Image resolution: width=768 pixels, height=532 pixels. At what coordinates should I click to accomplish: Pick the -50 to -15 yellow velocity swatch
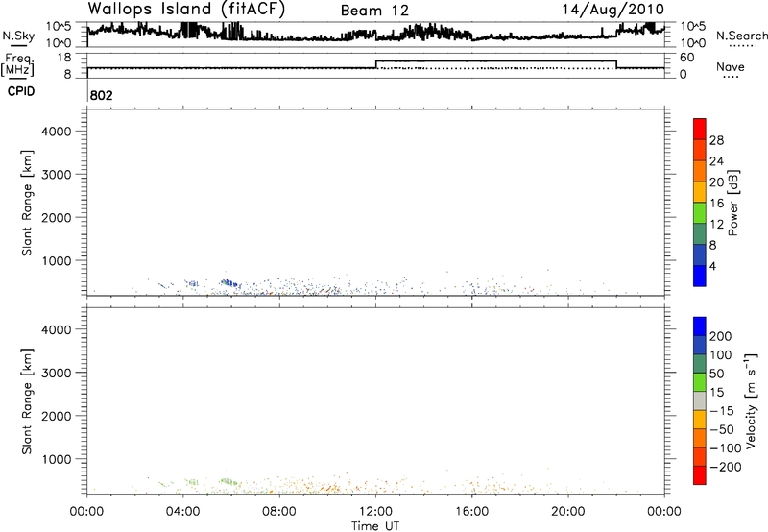click(x=700, y=420)
